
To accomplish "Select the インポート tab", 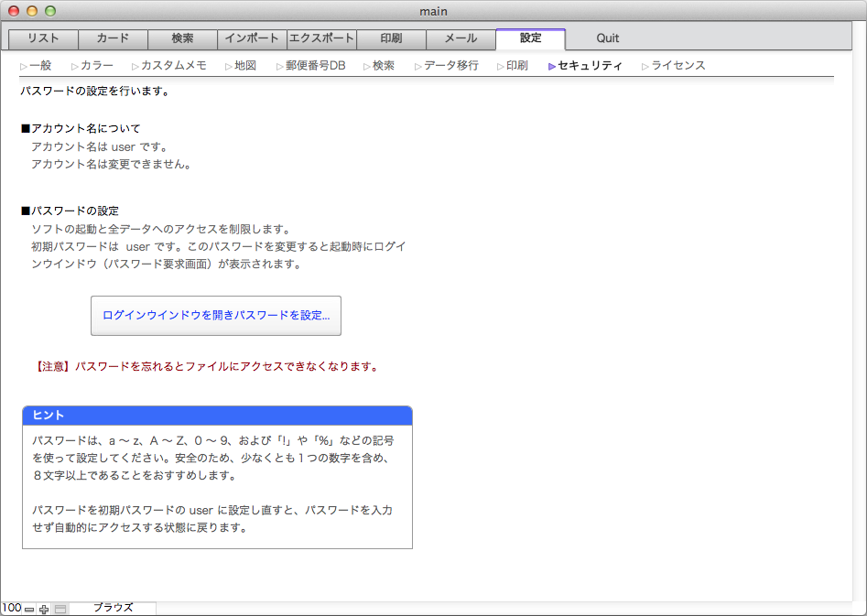I will pyautogui.click(x=252, y=38).
